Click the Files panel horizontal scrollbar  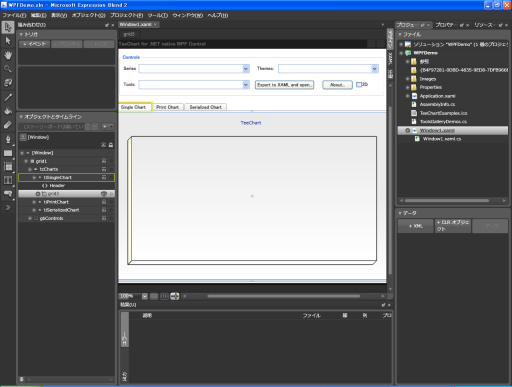click(x=447, y=201)
